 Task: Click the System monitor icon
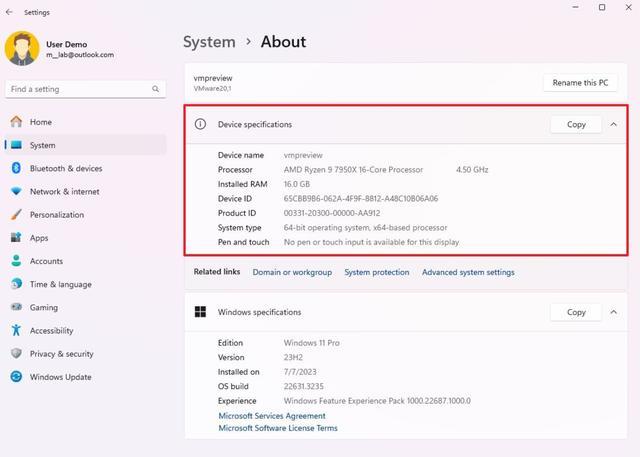pos(16,145)
